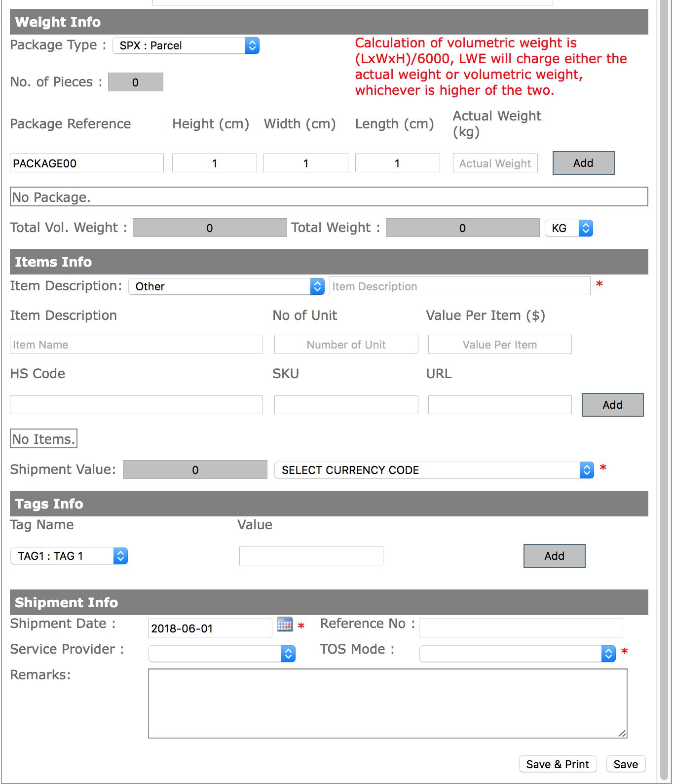Screen dimensions: 674x784
Task: Click the vertical scrollbar on right
Action: point(665,390)
